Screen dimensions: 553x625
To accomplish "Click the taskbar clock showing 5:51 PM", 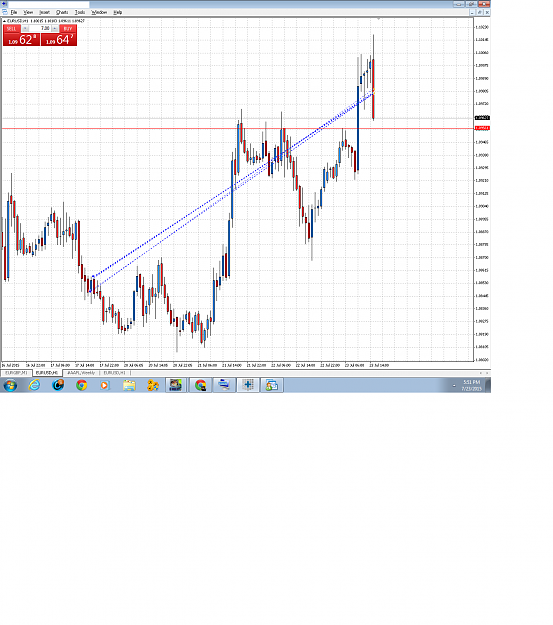I will coord(472,385).
